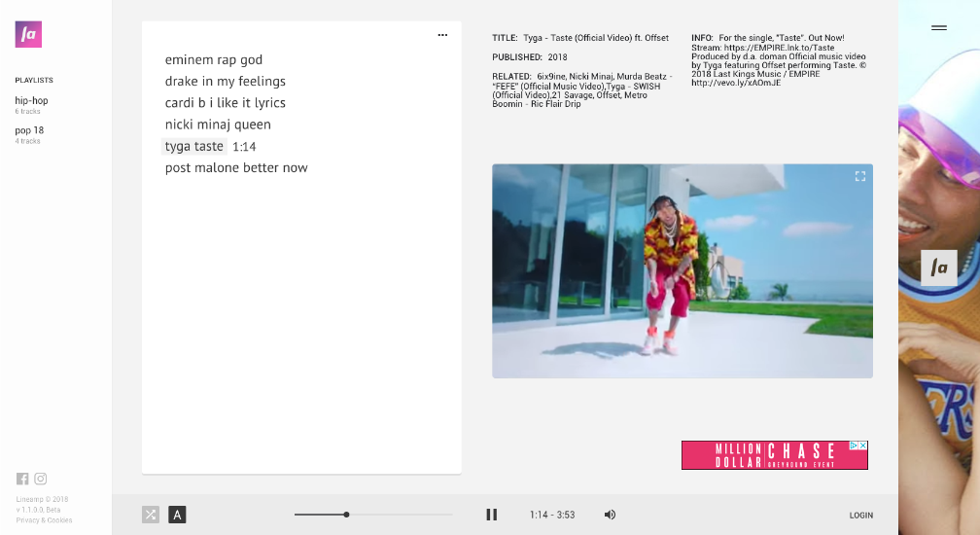Screen dimensions: 980x535
Task: Click the playback progress slider handle
Action: click(346, 515)
